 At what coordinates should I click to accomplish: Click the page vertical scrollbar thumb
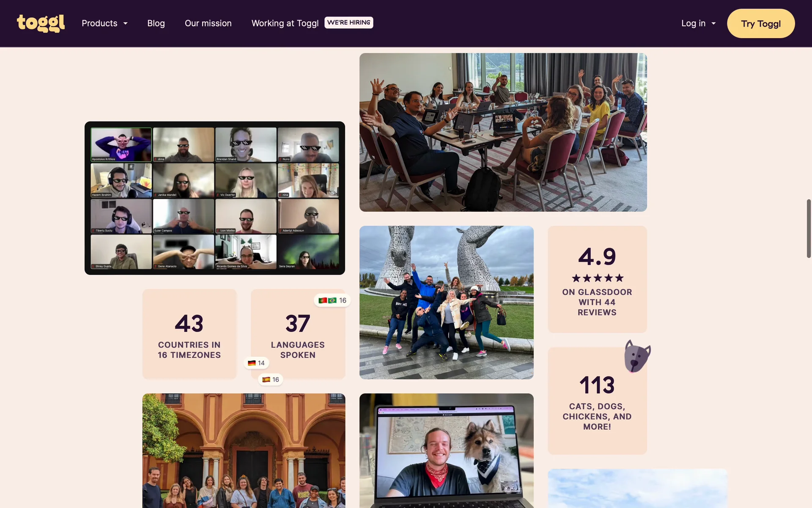808,229
